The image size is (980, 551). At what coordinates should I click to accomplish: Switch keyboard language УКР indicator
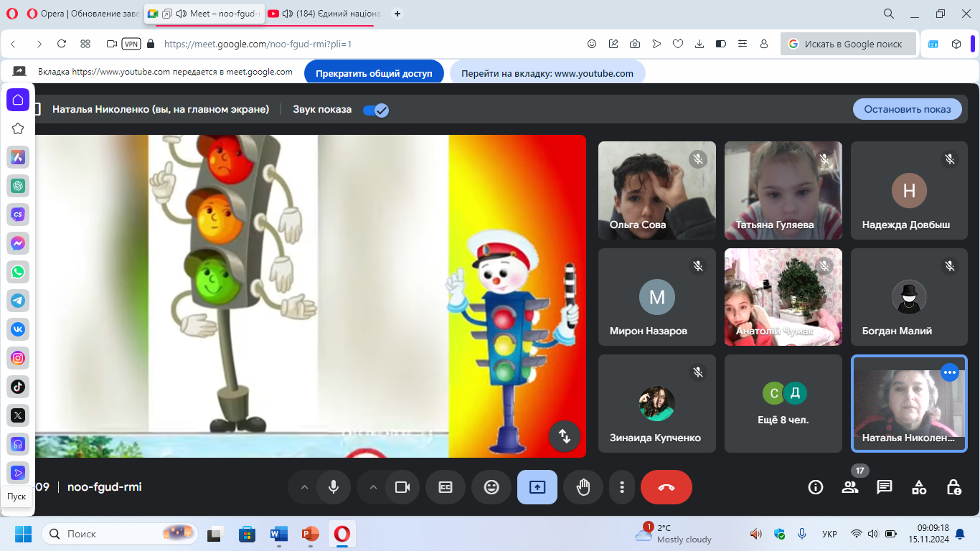(829, 534)
